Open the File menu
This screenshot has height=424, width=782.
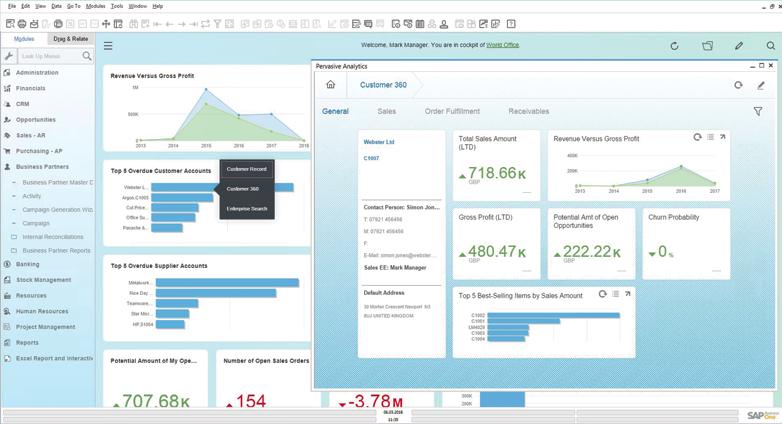tap(12, 6)
